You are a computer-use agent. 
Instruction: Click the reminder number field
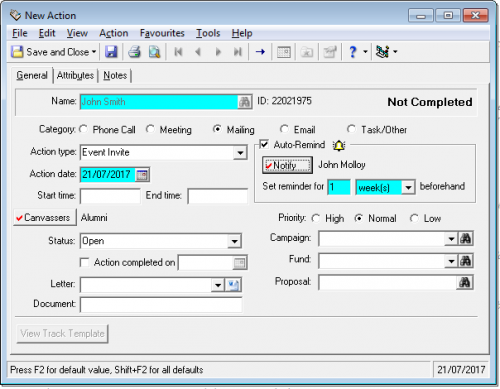339,187
